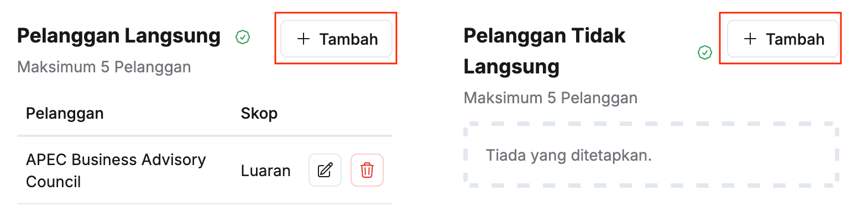Click plus icon in Pelanggan Langsung Tambah button
The width and height of the screenshot is (868, 212).
pyautogui.click(x=303, y=39)
